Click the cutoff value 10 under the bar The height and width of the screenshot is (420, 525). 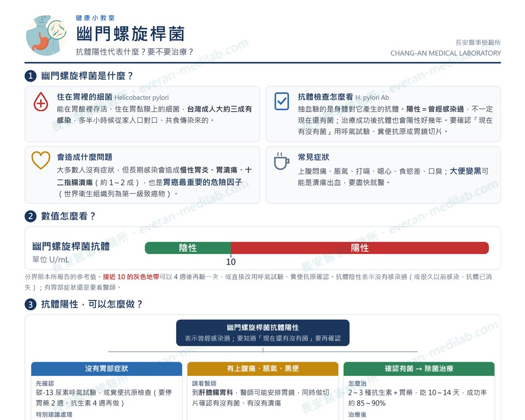231,262
